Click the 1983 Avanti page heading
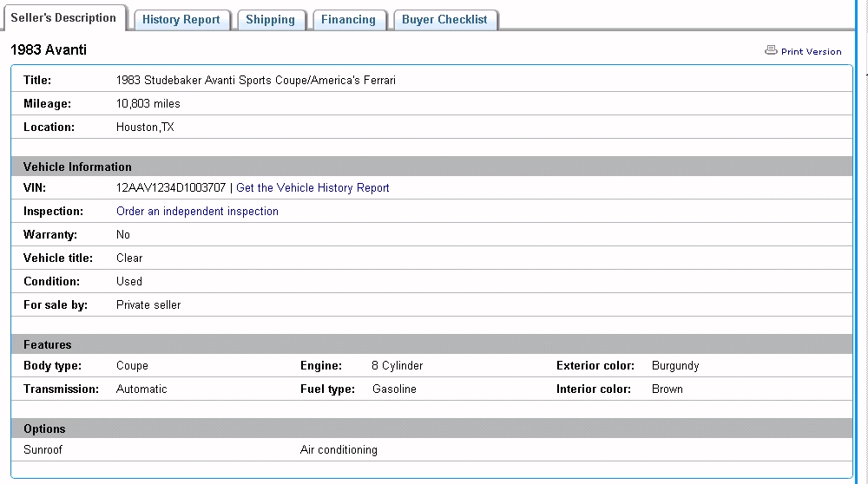 (49, 50)
